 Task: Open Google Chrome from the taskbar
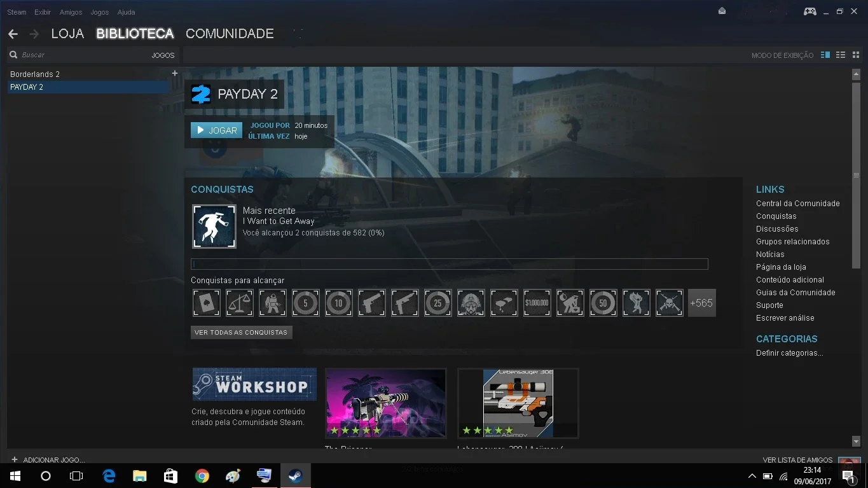(x=202, y=475)
